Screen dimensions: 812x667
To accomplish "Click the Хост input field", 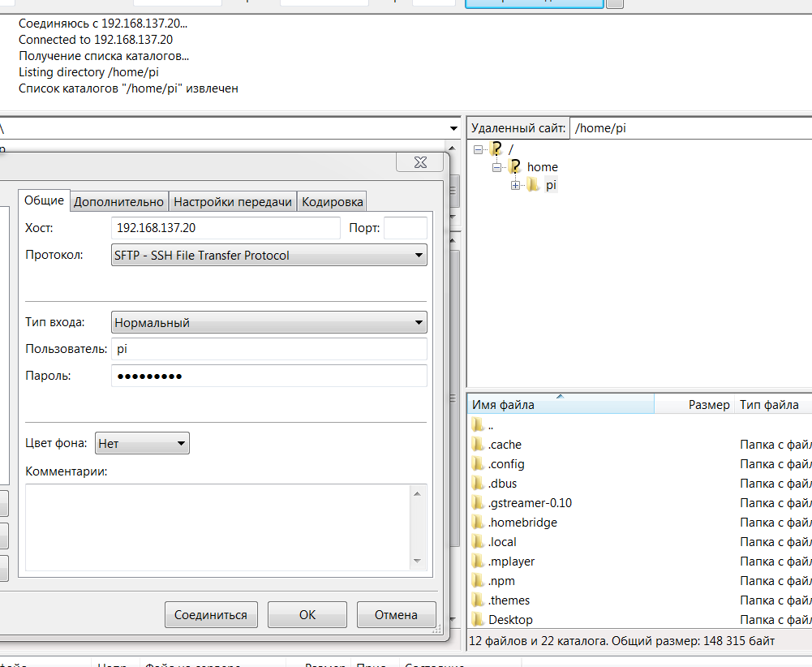I will tap(226, 228).
